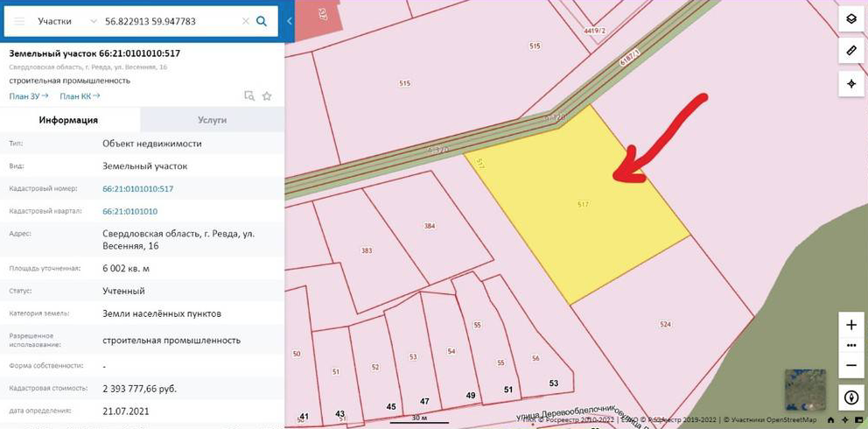Open cadastral quarter 66:21:0101010 link

pos(130,212)
